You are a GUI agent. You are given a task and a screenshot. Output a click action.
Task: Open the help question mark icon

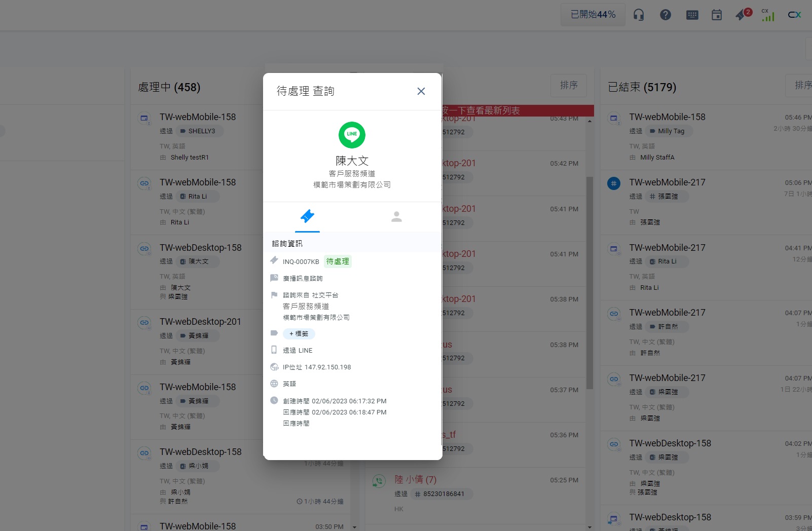click(666, 15)
